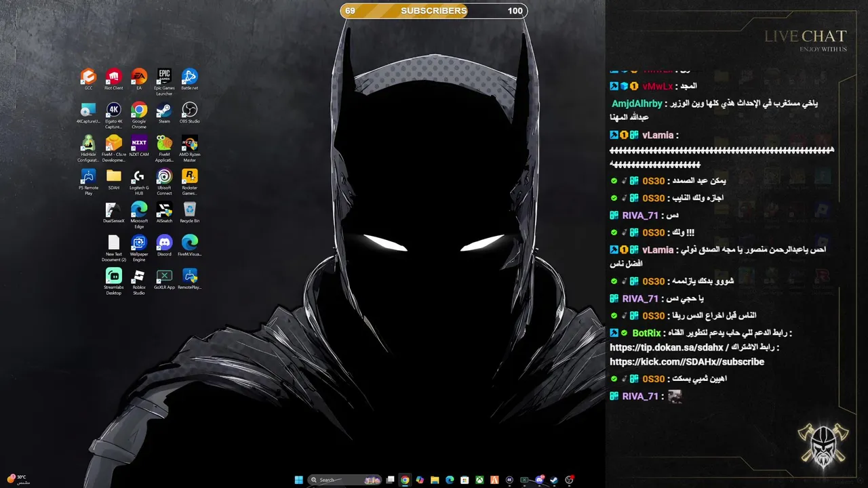Open Discord desktop shortcut
This screenshot has width=868, height=488.
tap(164, 245)
